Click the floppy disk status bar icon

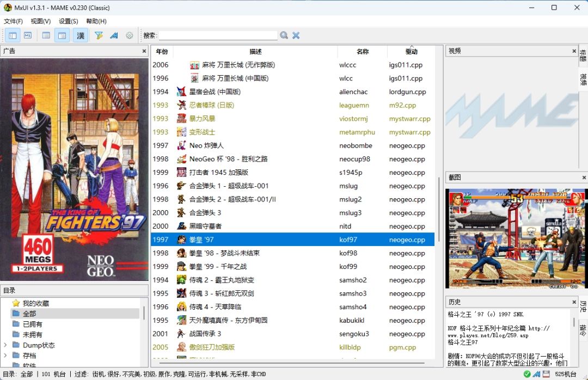(546, 374)
